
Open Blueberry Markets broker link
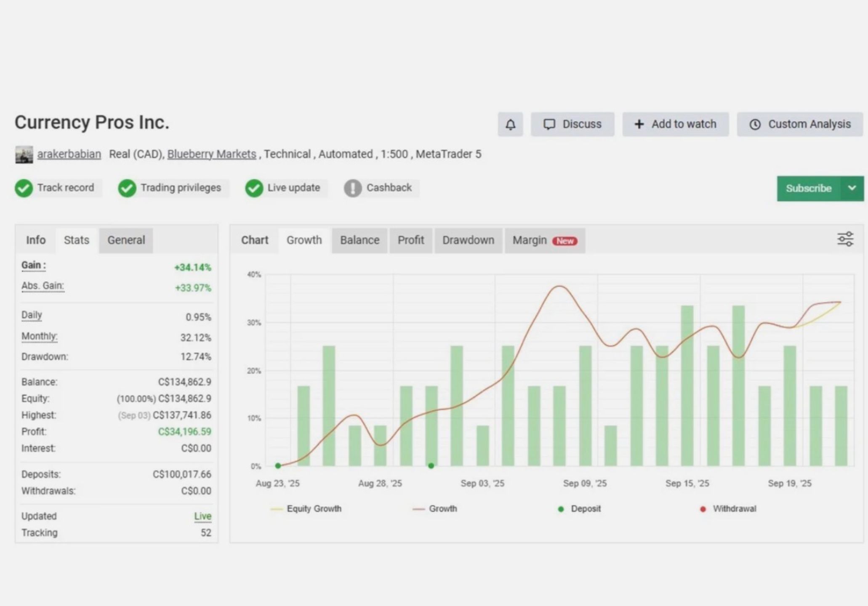[x=212, y=154]
